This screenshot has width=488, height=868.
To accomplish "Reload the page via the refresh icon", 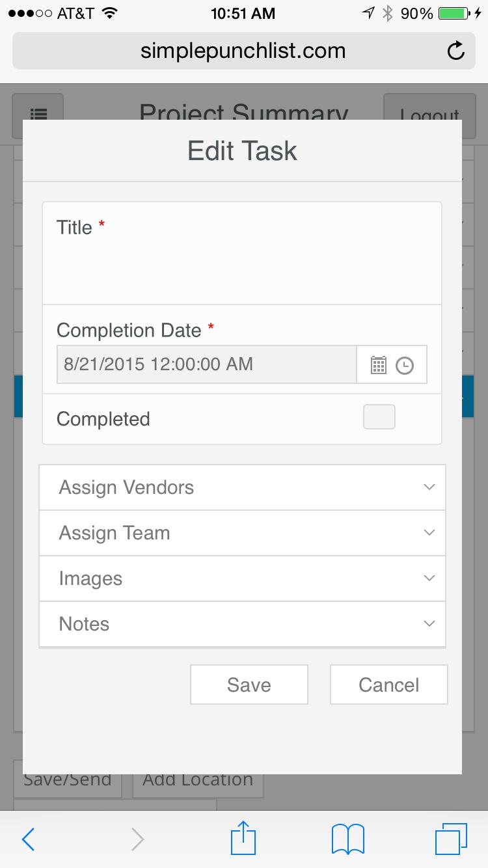I will point(456,50).
